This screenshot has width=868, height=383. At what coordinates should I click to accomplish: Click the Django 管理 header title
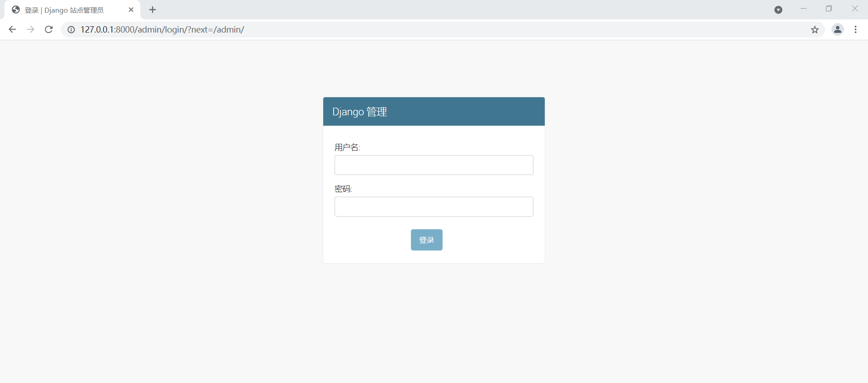coord(360,112)
